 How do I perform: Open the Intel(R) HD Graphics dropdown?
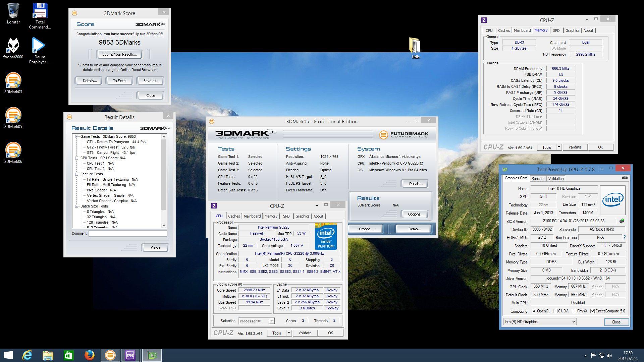539,322
